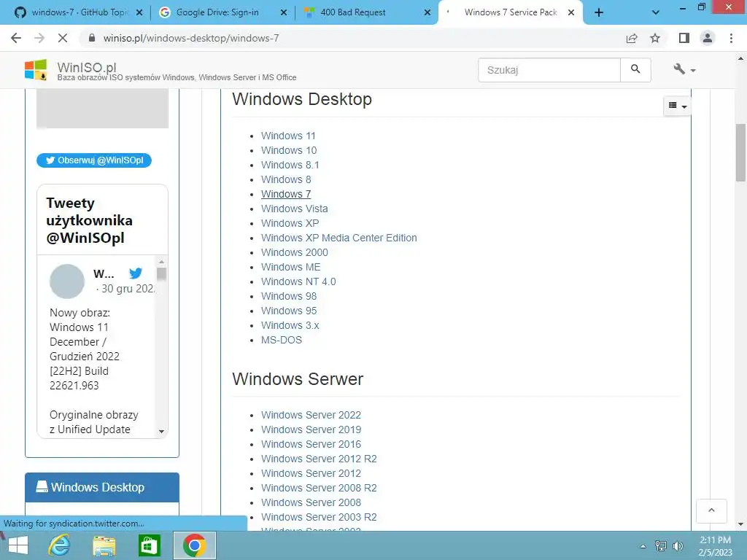Click the Windows Desktop sidebar panel header
The image size is (747, 560).
click(x=102, y=487)
